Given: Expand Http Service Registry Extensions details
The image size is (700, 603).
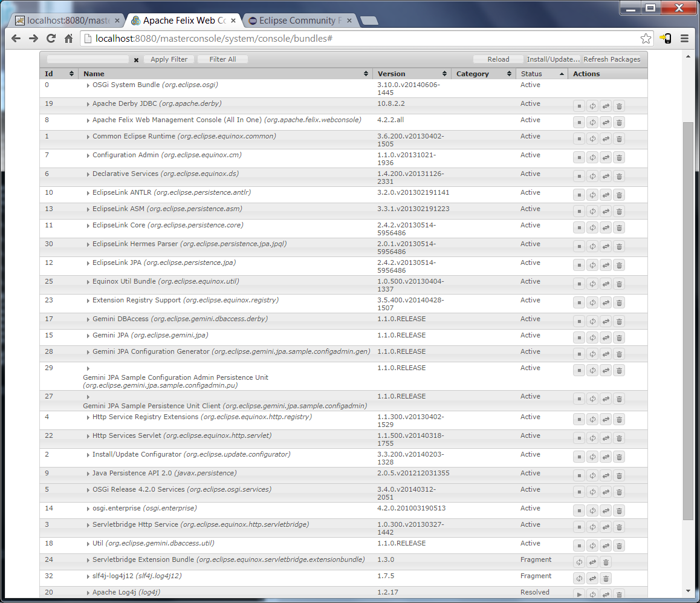Looking at the screenshot, I should [88, 417].
